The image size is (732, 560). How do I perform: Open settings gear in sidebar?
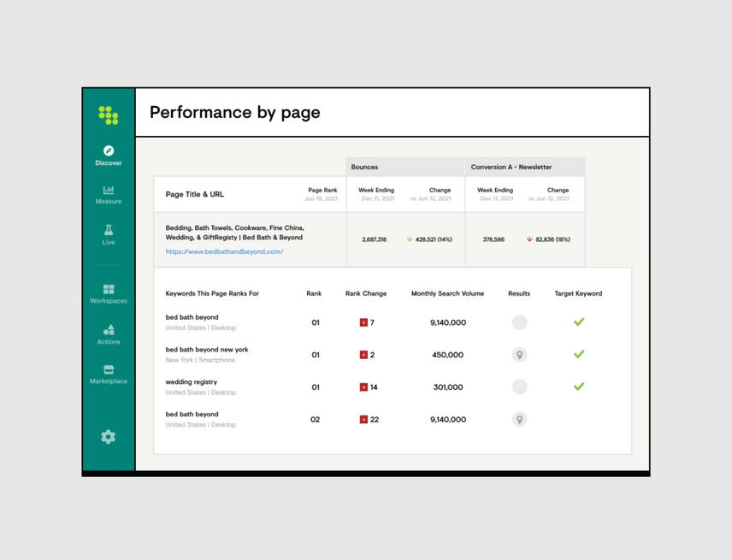pyautogui.click(x=109, y=437)
